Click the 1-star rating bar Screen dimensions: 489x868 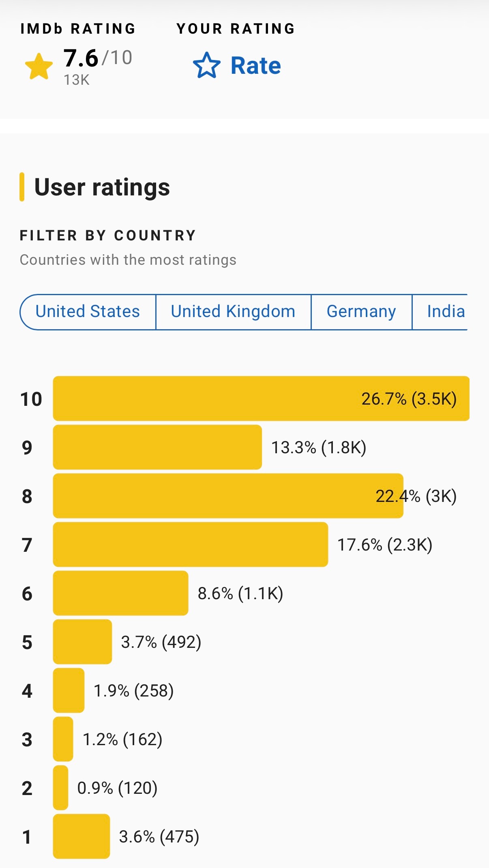(x=81, y=836)
